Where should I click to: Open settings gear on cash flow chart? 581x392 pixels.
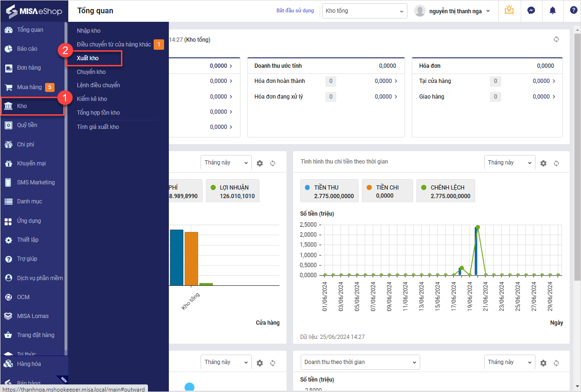click(x=544, y=163)
